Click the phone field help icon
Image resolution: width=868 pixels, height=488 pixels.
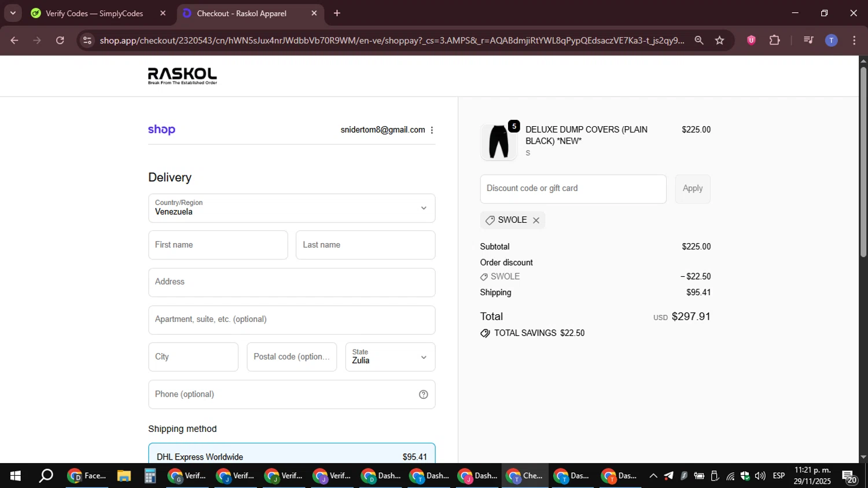(424, 394)
